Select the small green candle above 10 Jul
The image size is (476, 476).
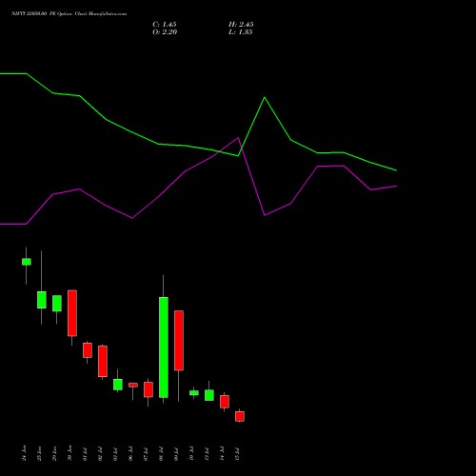[x=194, y=393]
